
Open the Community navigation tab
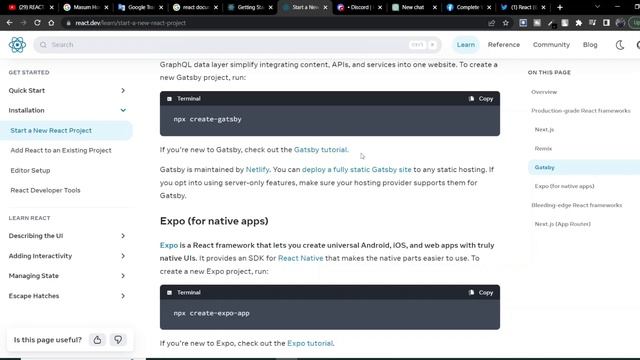(x=551, y=44)
